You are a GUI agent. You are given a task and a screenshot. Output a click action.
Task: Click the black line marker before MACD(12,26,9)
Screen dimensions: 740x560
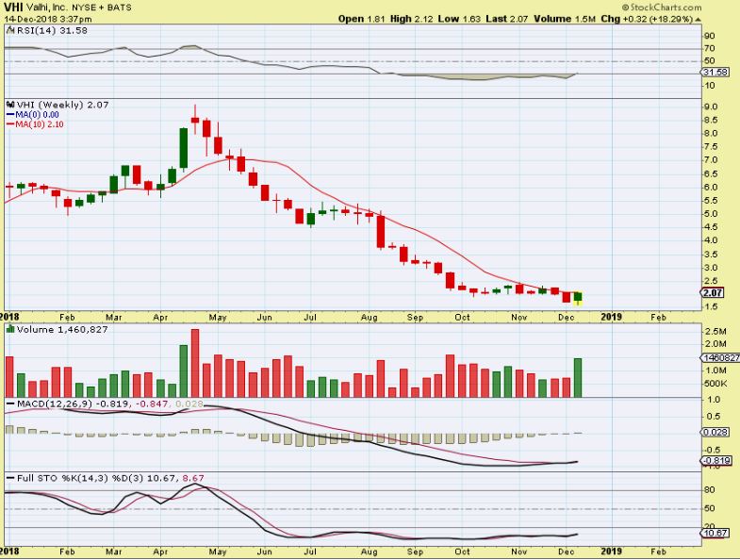point(10,404)
